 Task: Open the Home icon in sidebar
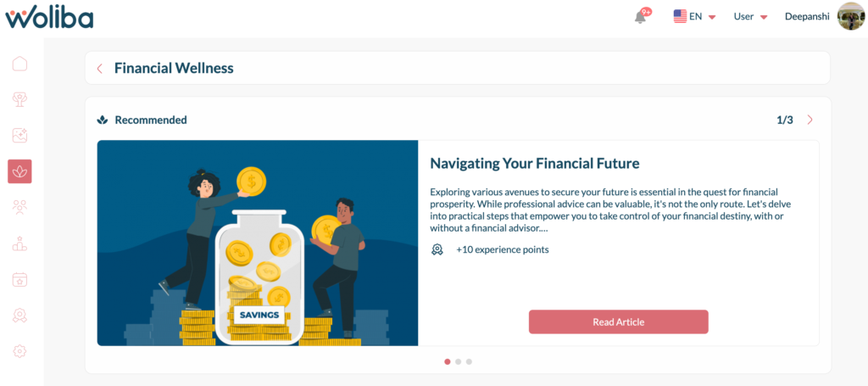pyautogui.click(x=19, y=64)
